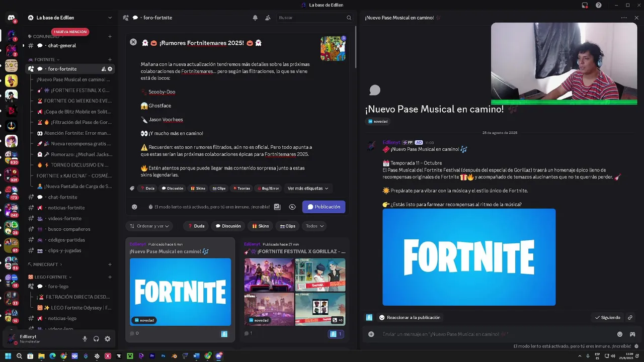Collapse the LEGO FORTNITE category
Screen dimensions: 644x362
click(50, 277)
